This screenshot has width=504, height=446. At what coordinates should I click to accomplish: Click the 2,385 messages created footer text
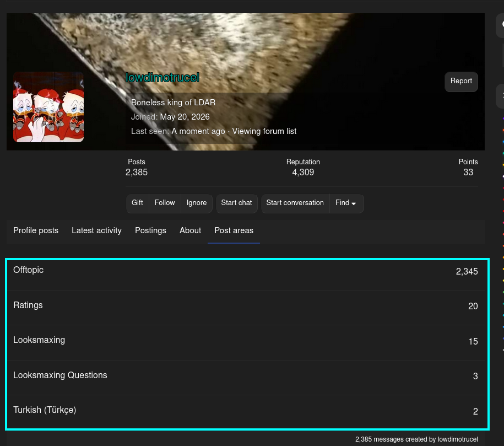tap(416, 439)
